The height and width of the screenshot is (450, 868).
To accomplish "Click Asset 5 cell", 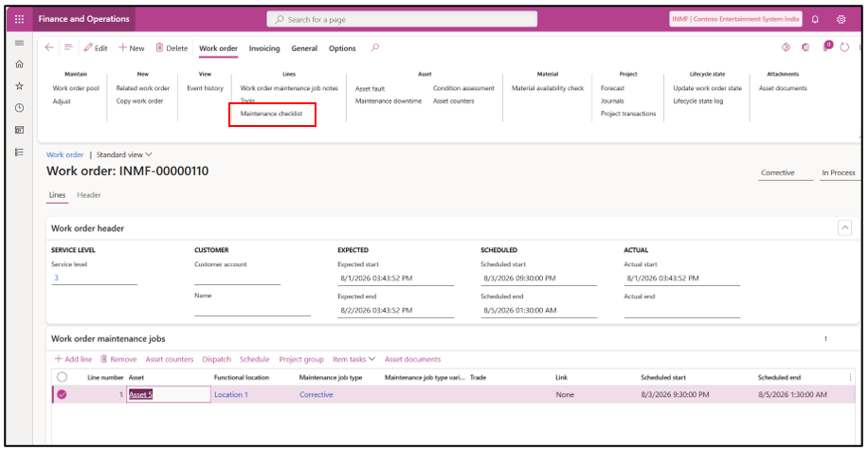I will click(x=169, y=394).
